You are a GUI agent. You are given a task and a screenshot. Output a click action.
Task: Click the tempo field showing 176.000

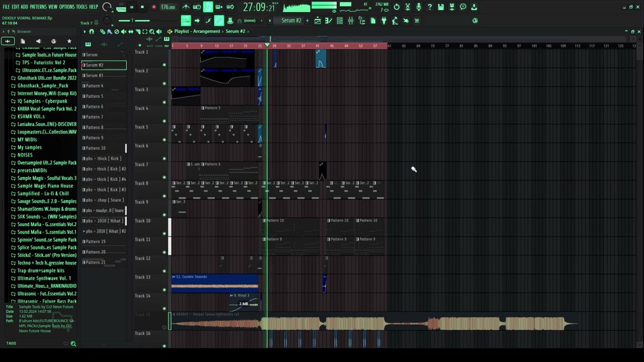[168, 7]
